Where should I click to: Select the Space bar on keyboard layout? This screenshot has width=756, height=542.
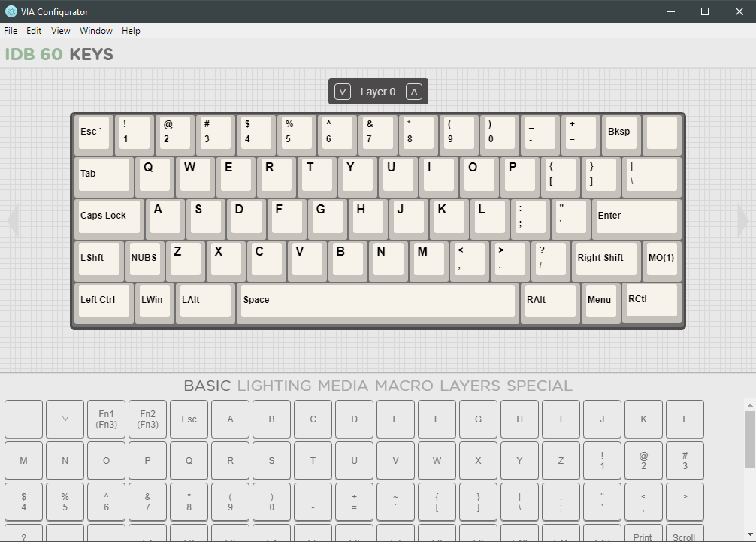[x=378, y=301]
